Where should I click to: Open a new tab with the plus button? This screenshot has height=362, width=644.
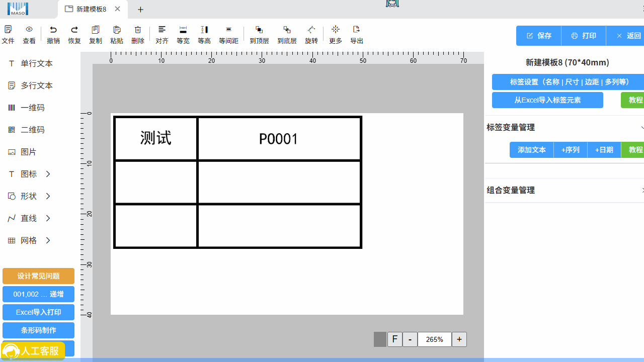pyautogui.click(x=140, y=10)
